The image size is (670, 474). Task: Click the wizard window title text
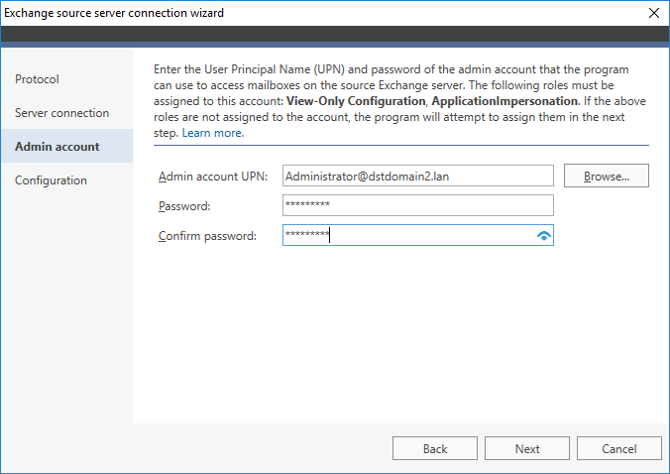(114, 13)
